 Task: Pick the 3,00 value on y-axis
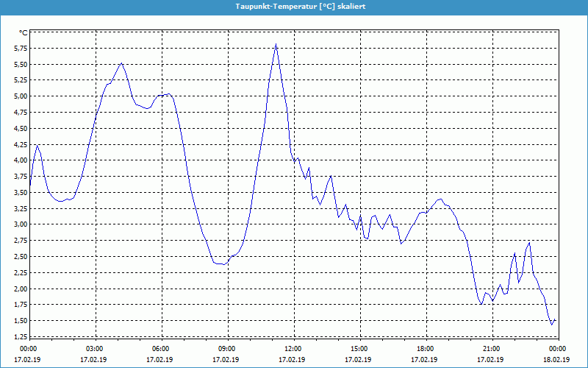pos(20,224)
